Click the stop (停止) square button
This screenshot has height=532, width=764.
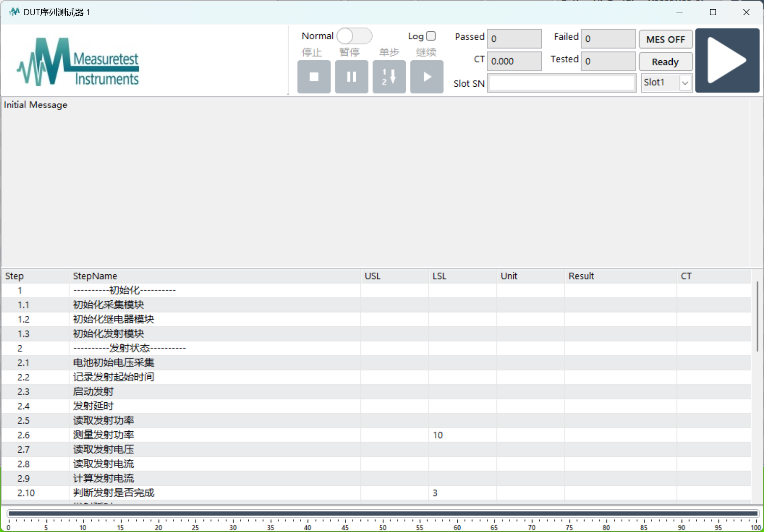pyautogui.click(x=314, y=77)
